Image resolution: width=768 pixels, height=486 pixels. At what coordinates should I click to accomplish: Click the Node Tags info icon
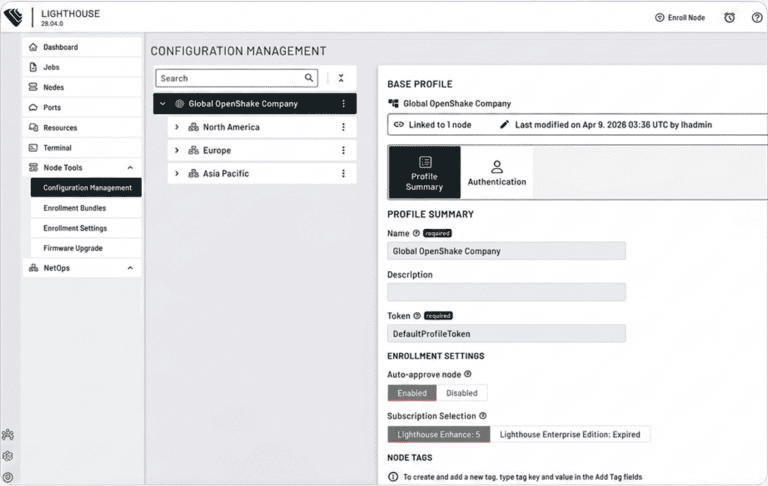coord(393,477)
